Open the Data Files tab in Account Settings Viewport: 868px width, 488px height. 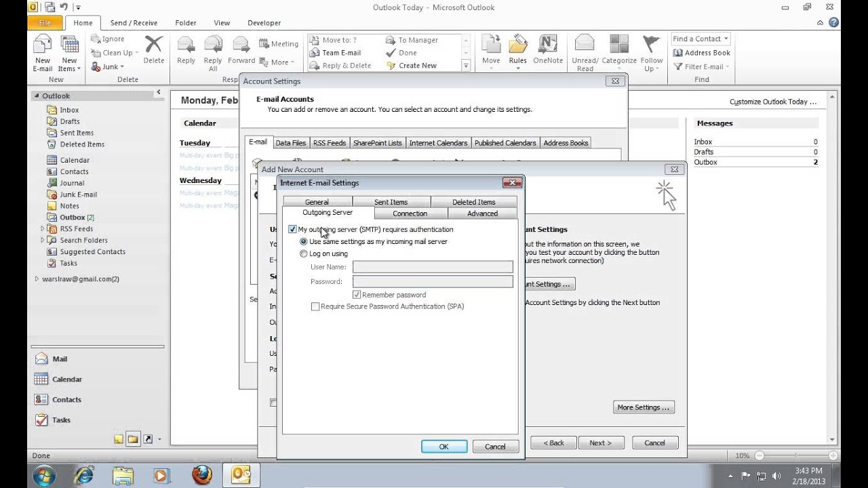click(291, 143)
